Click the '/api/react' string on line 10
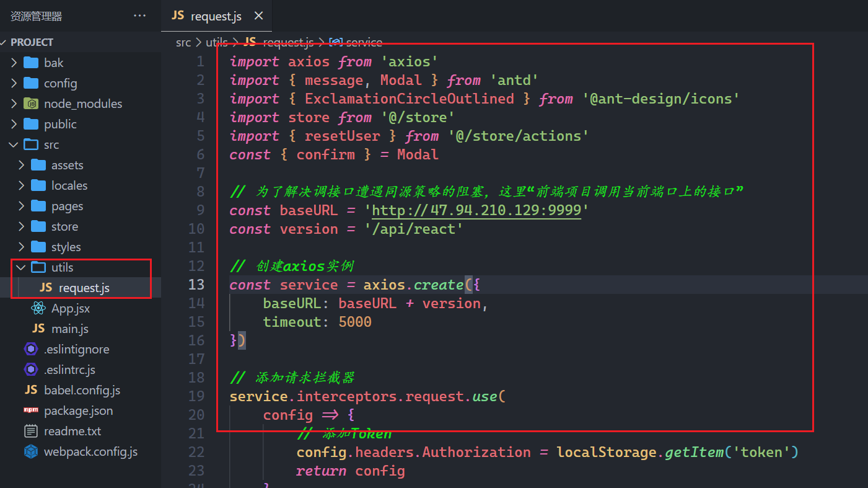868x488 pixels. (414, 229)
